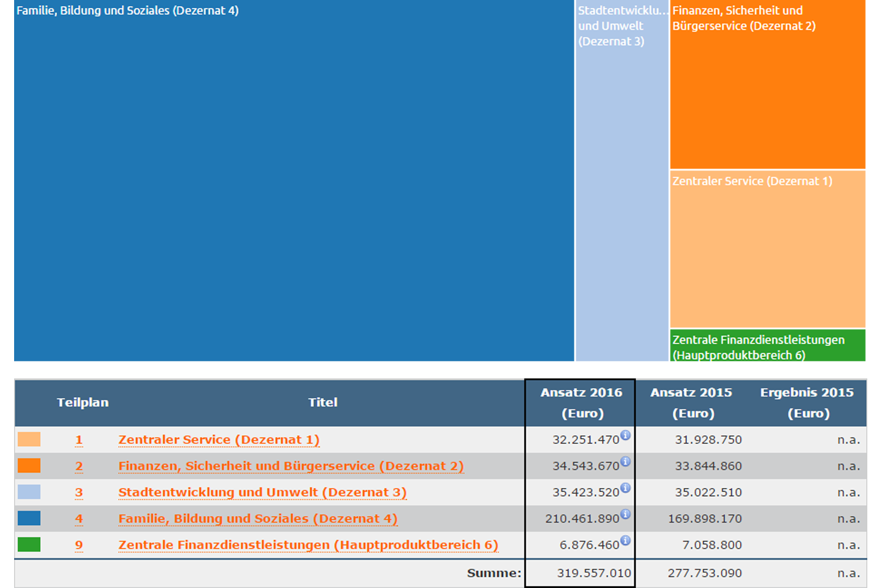Click the Teilplan column header
The width and height of the screenshot is (882, 588).
[83, 403]
